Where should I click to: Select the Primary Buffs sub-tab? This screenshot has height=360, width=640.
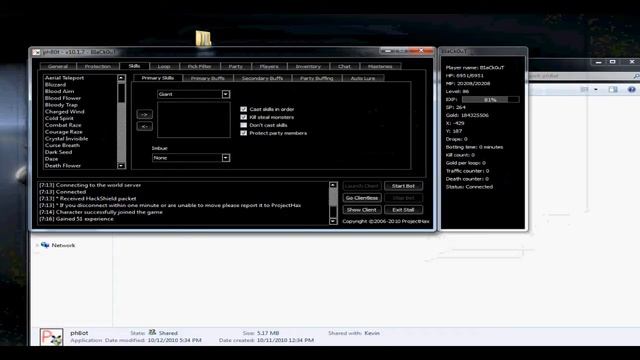[x=208, y=78]
